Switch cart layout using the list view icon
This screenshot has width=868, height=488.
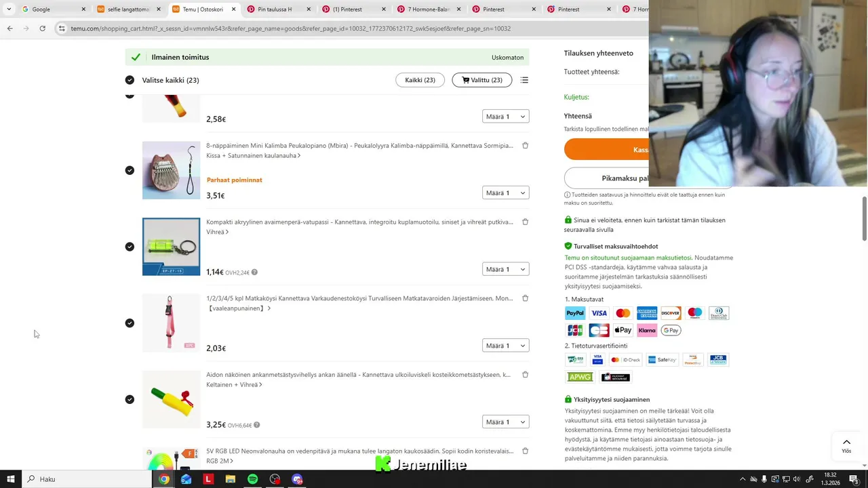click(x=524, y=80)
